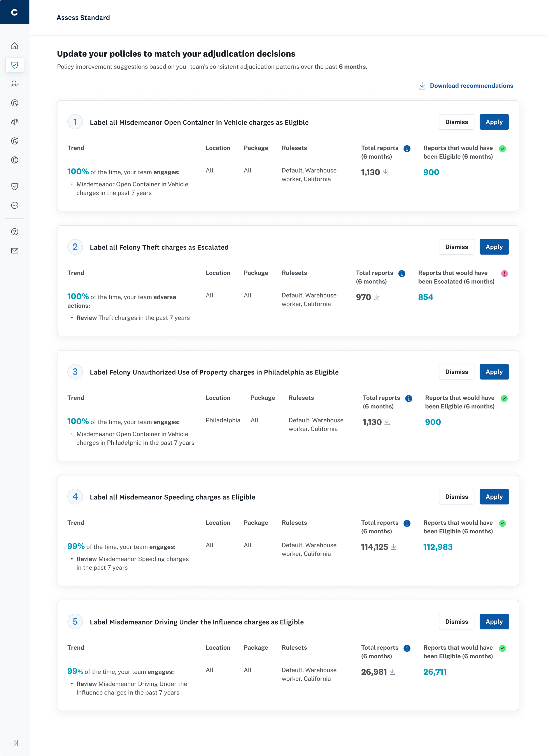Image resolution: width=547 pixels, height=756 pixels.
Task: Download the 1,130 reports in recommendation 1
Action: tap(386, 172)
